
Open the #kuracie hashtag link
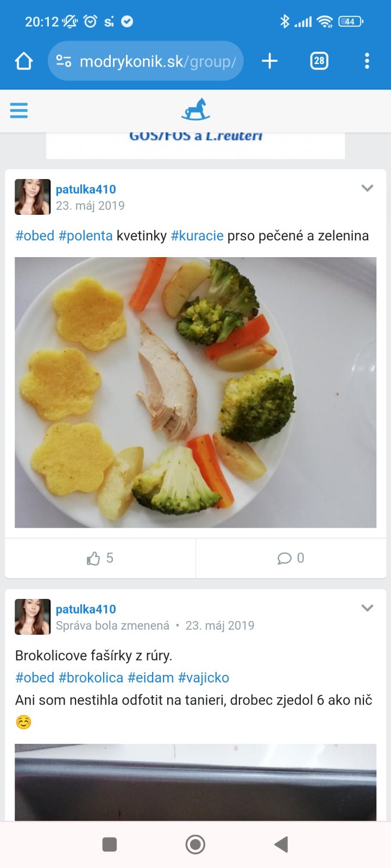[197, 236]
